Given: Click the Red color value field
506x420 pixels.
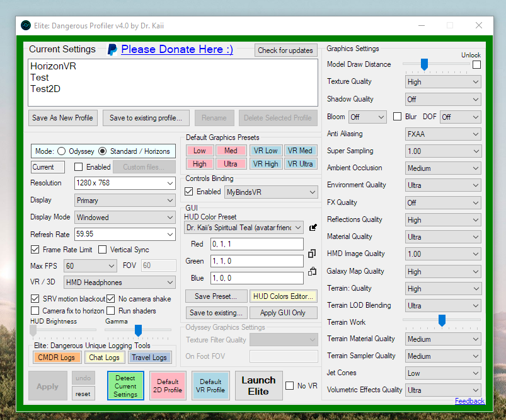Looking at the screenshot, I should tap(257, 244).
